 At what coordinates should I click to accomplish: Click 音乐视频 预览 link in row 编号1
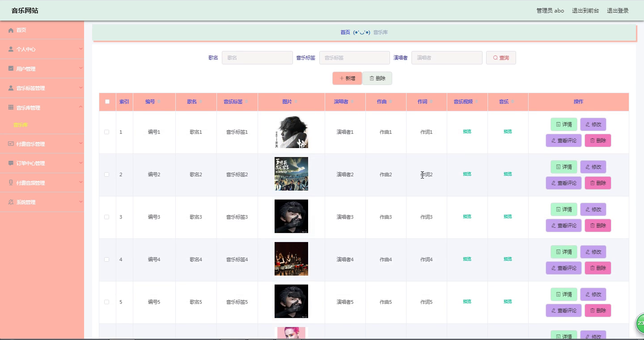[467, 132]
